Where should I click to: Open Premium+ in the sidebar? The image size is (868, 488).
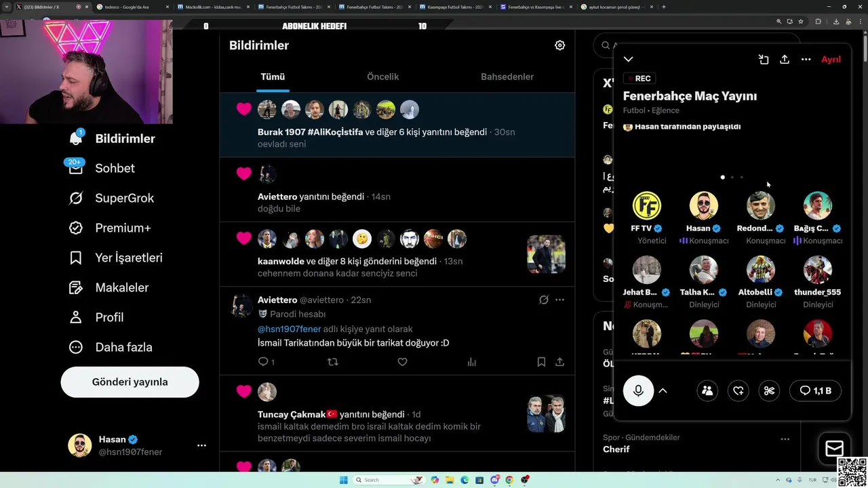pyautogui.click(x=110, y=228)
